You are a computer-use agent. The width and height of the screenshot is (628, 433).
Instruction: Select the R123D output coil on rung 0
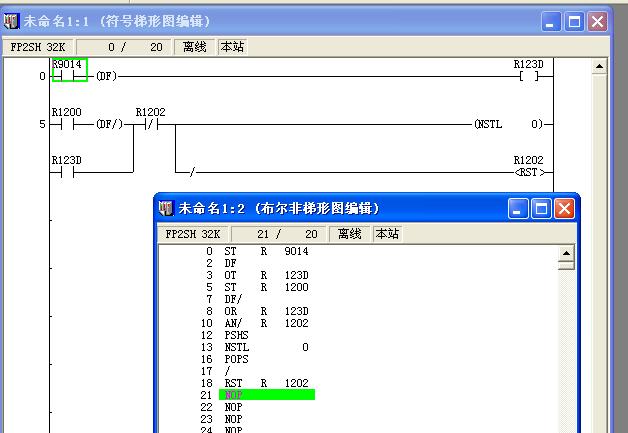click(529, 71)
